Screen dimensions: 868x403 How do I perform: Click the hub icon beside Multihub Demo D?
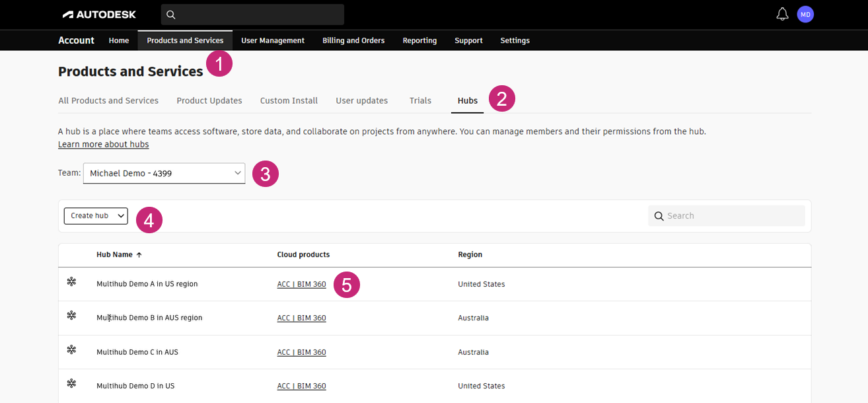[x=71, y=384]
